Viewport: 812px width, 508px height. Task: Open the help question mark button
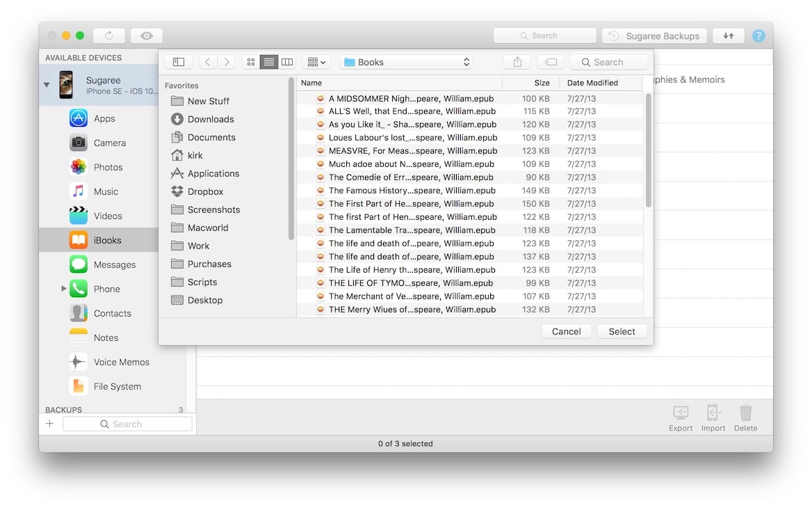tap(758, 35)
